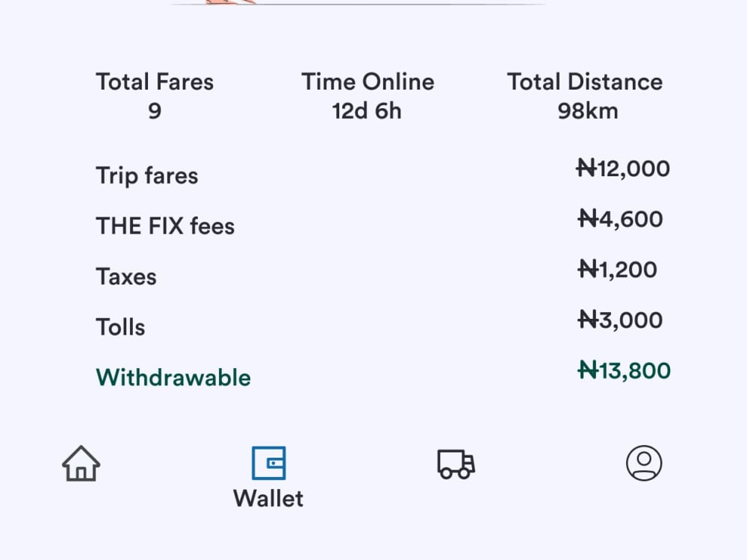747x560 pixels.
Task: Click the ₦12,000 trip fares amount
Action: 623,169
